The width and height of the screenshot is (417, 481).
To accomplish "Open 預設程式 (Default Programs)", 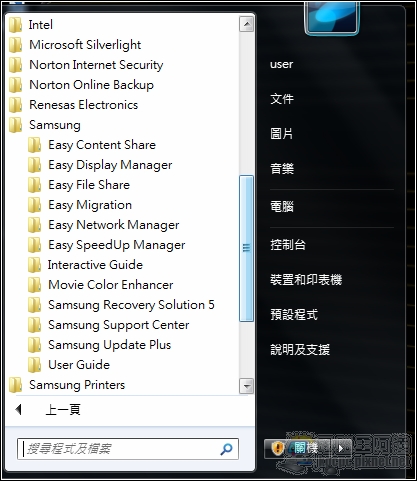I will (x=294, y=314).
